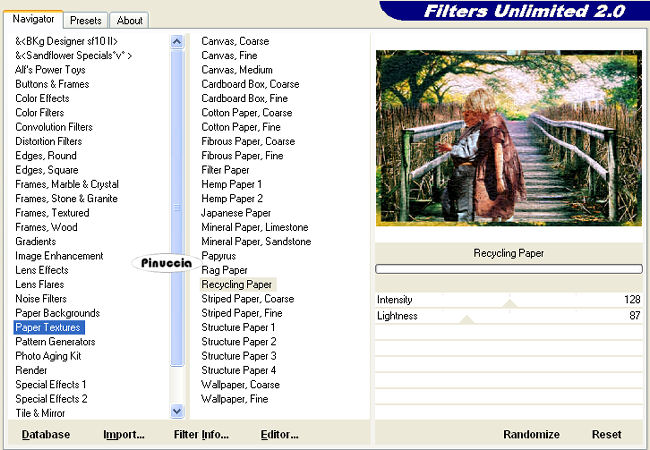Select &<BKg Designer sf10 II> category

[66, 41]
